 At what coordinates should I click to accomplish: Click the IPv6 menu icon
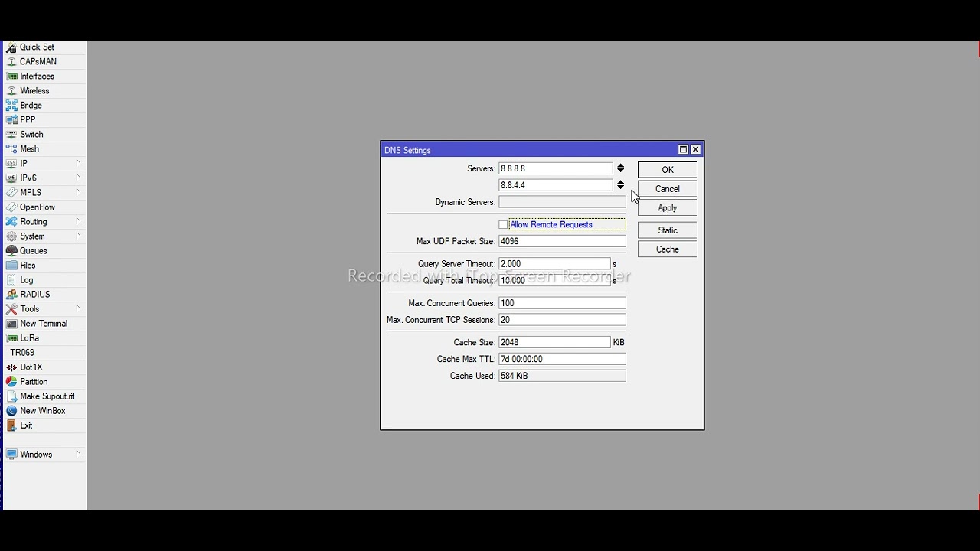[x=11, y=178]
